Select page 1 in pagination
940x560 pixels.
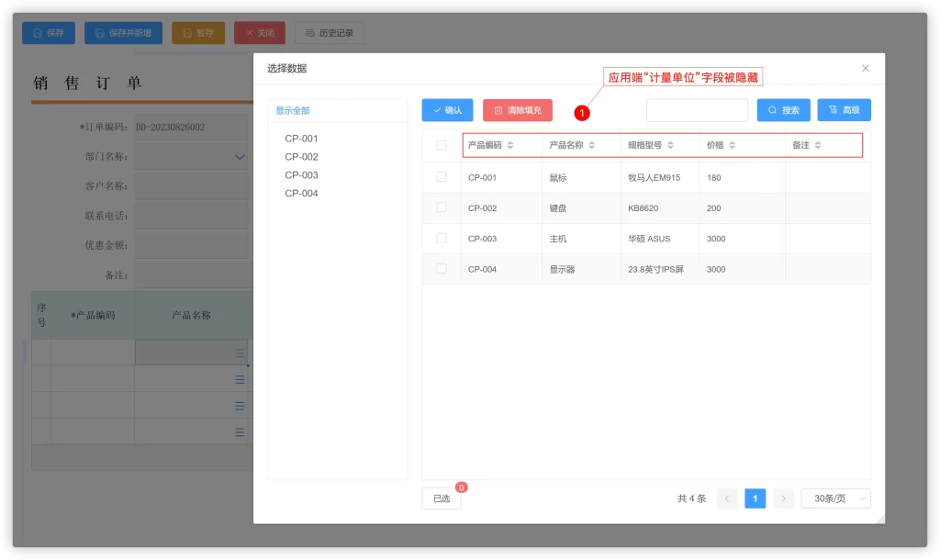[755, 498]
